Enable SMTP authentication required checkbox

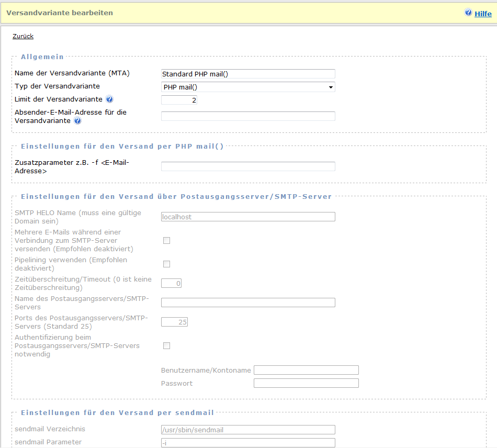[167, 346]
